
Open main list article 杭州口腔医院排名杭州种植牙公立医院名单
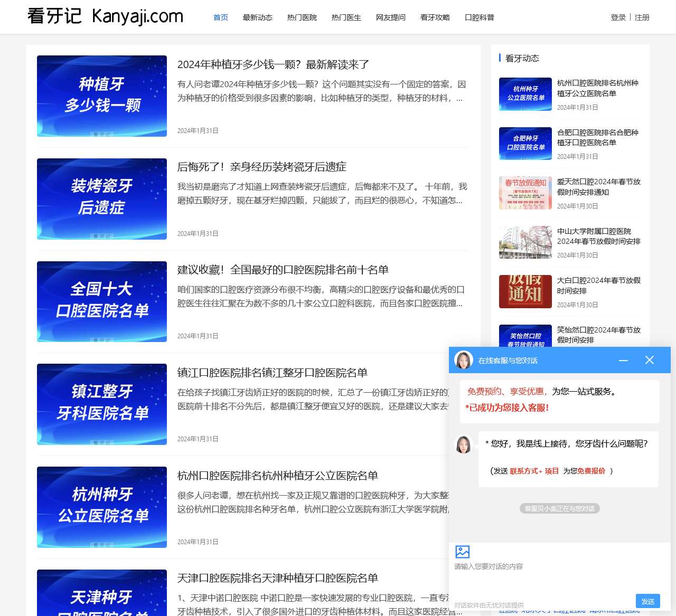tap(278, 476)
